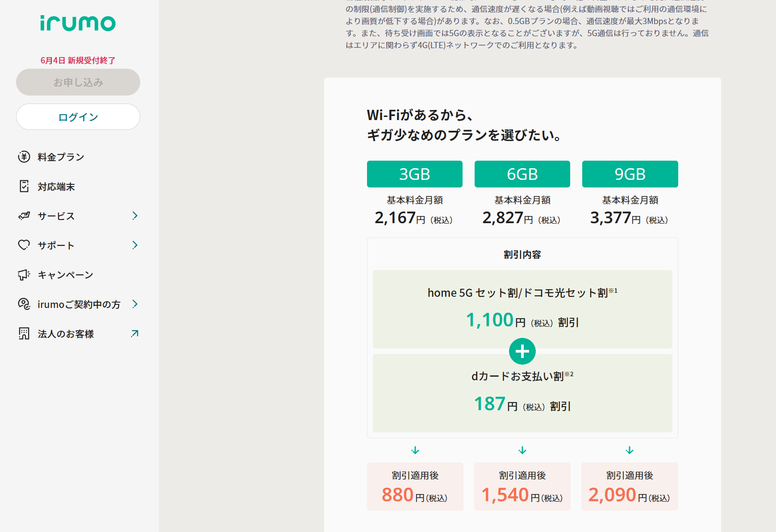Open 法人のお客様 external link
Viewport: 776px width, 532px height.
click(x=134, y=333)
